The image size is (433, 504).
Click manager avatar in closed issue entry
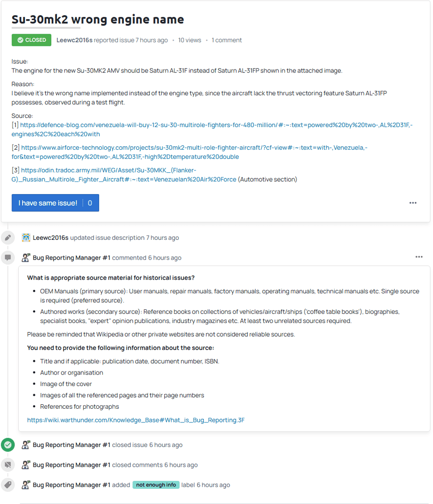coord(26,445)
